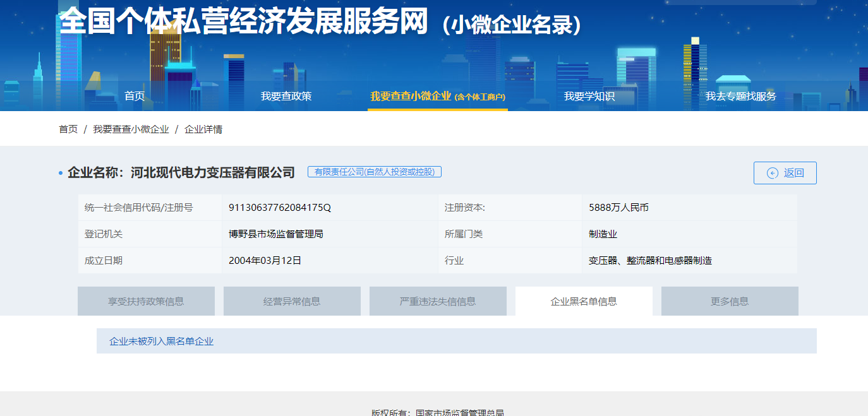Viewport: 868px width, 416px height.
Task: Click industry value 变压器、整流器和电感器制造
Action: tap(650, 260)
